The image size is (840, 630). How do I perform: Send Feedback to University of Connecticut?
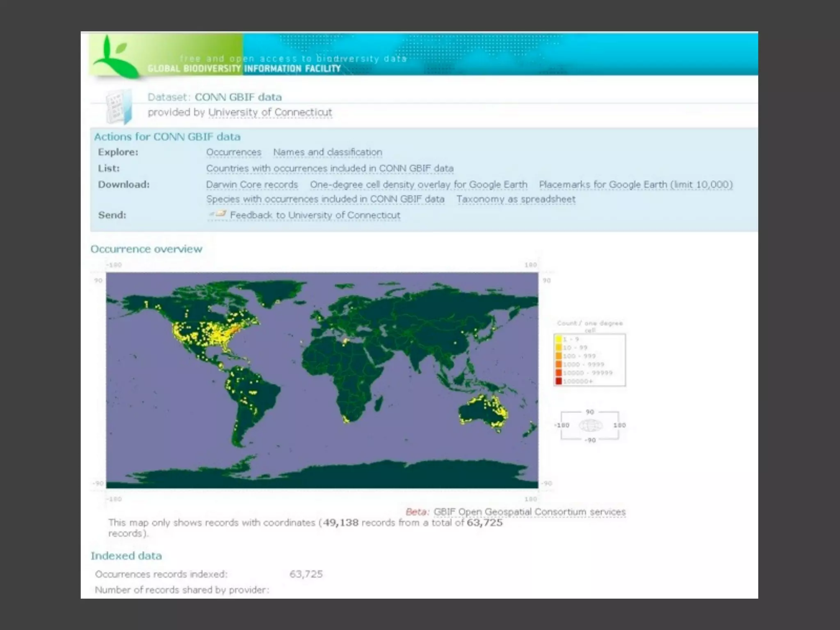(315, 215)
